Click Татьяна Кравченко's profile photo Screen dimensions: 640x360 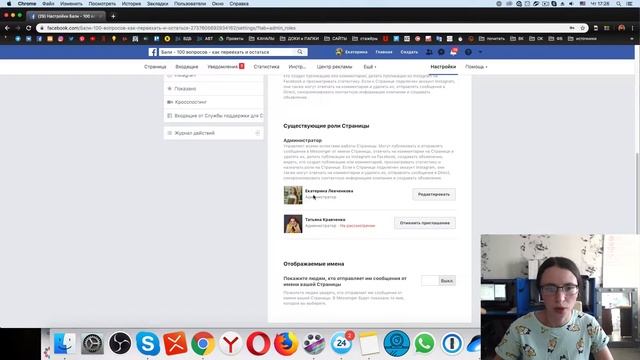(293, 224)
